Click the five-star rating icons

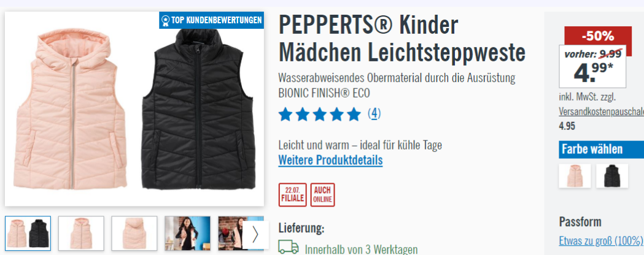pyautogui.click(x=319, y=115)
